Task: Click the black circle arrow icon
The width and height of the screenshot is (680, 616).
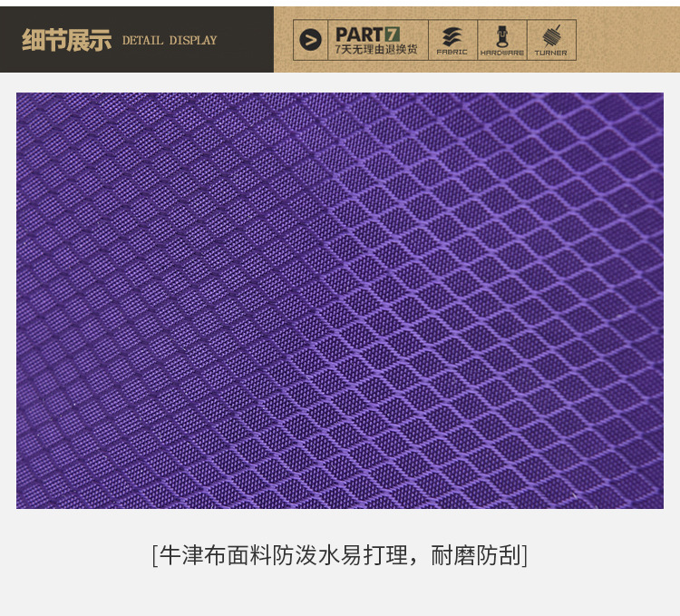Action: click(x=310, y=40)
